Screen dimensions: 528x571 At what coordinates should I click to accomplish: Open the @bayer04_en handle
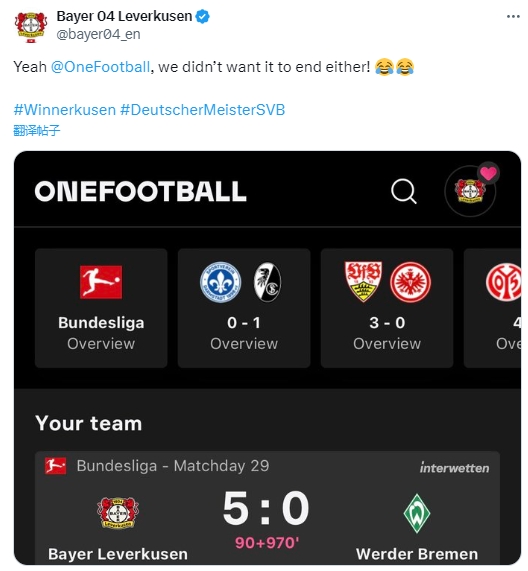pos(98,34)
